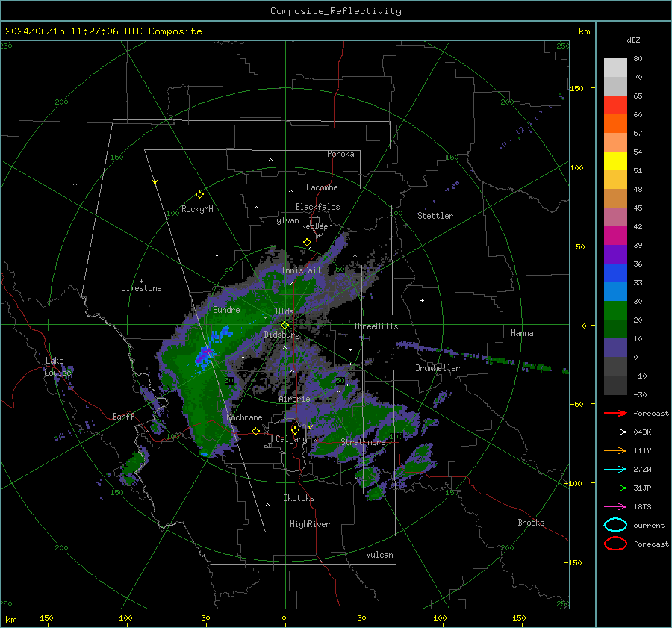Click the Stettler label
Viewport: 672px width, 628px height.
(435, 216)
